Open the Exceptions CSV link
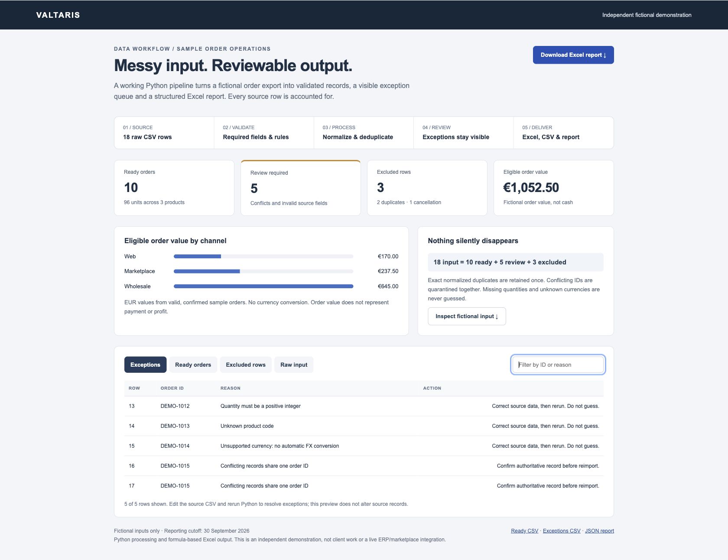 (x=562, y=531)
